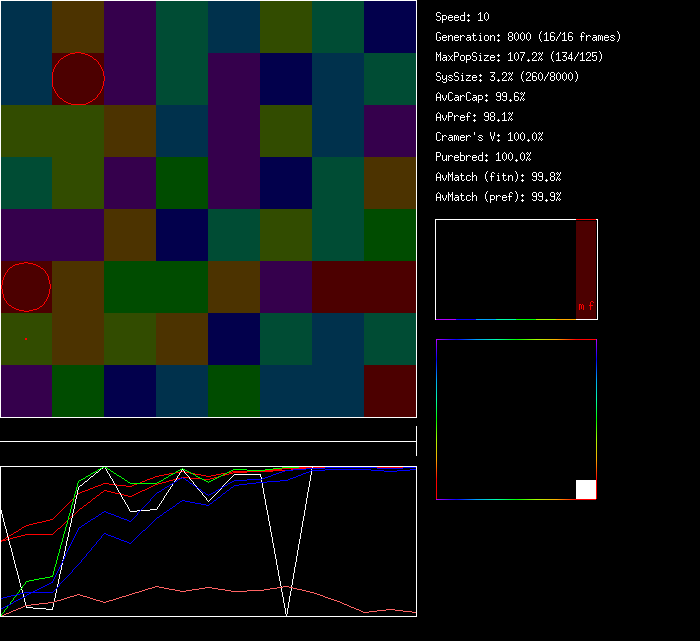This screenshot has height=641, width=700.
Task: Click the upper red circle in the grid
Action: [78, 79]
